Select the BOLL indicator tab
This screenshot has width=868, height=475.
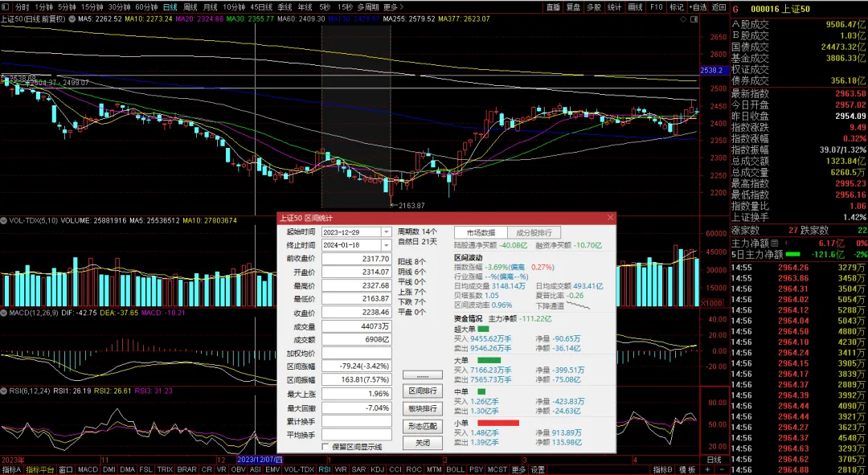pyautogui.click(x=455, y=469)
